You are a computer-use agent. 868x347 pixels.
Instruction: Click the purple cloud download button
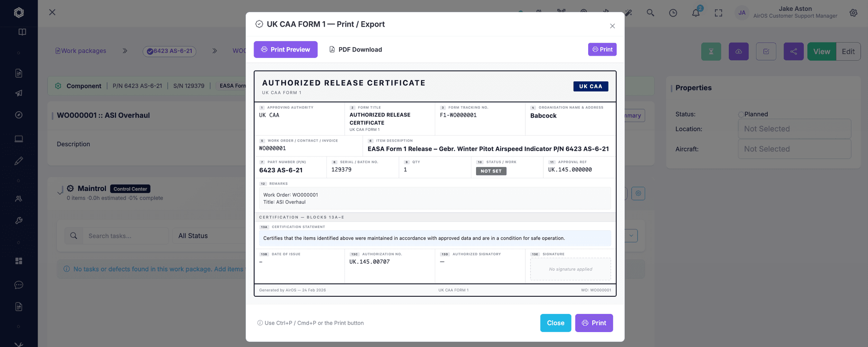coord(739,52)
